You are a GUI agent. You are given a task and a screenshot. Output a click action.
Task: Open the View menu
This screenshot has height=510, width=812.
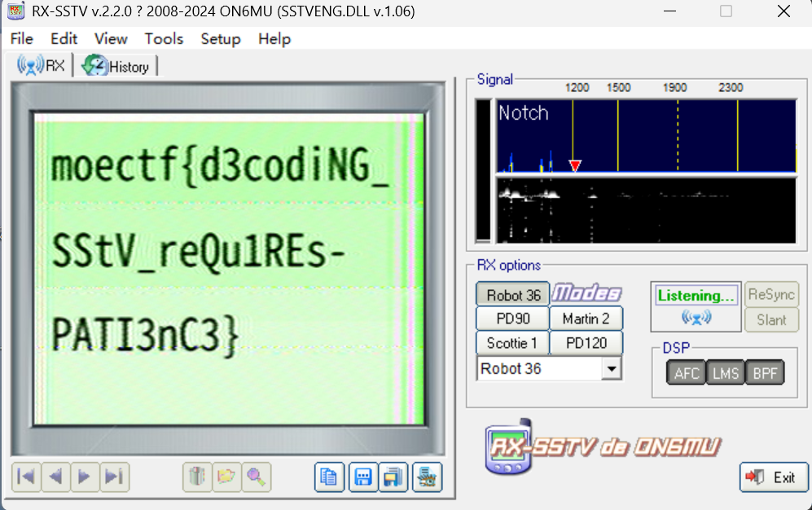point(111,39)
